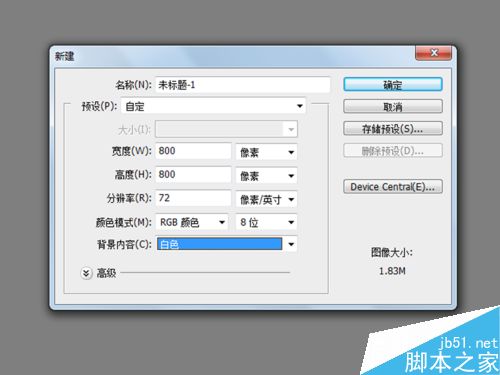Image resolution: width=500 pixels, height=375 pixels.
Task: Expand the 高级 section chevron
Action: click(86, 273)
